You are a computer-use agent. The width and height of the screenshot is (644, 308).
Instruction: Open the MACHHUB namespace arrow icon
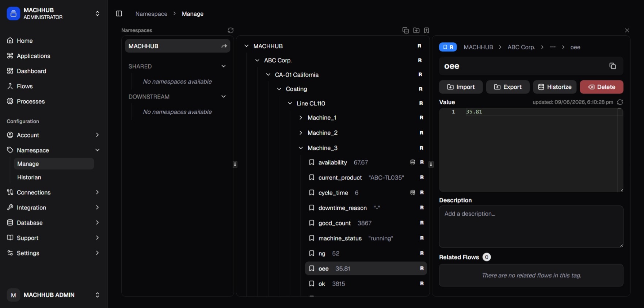[224, 46]
